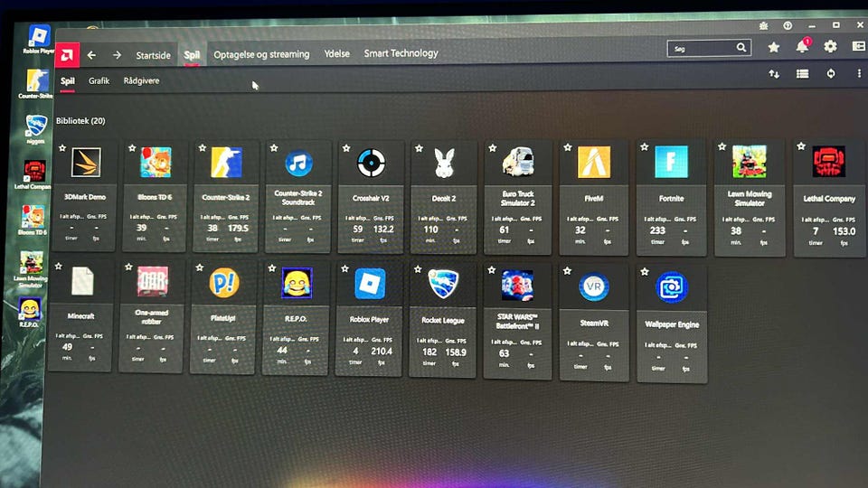Open the Deceit 2 rabbit icon
Viewport: 868px width, 488px height.
444,163
